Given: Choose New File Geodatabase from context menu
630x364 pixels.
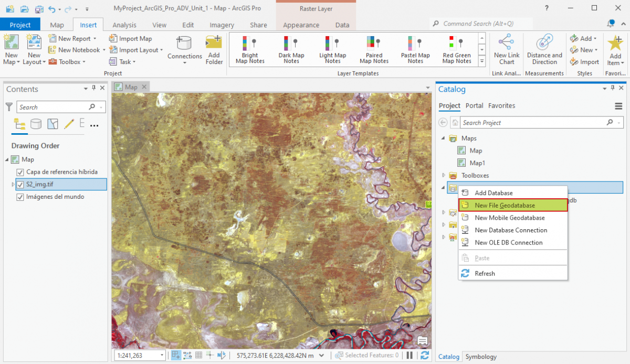Looking at the screenshot, I should tap(513, 205).
